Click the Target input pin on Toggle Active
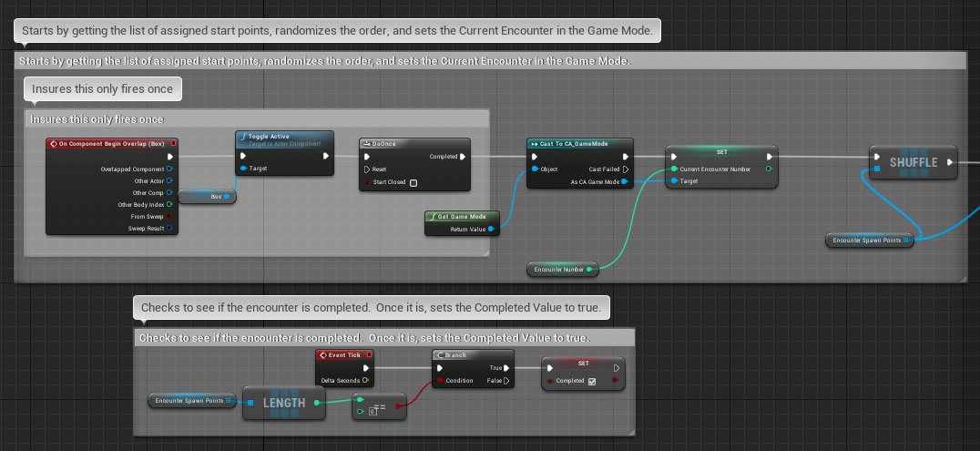Image resolution: width=980 pixels, height=451 pixels. [243, 169]
